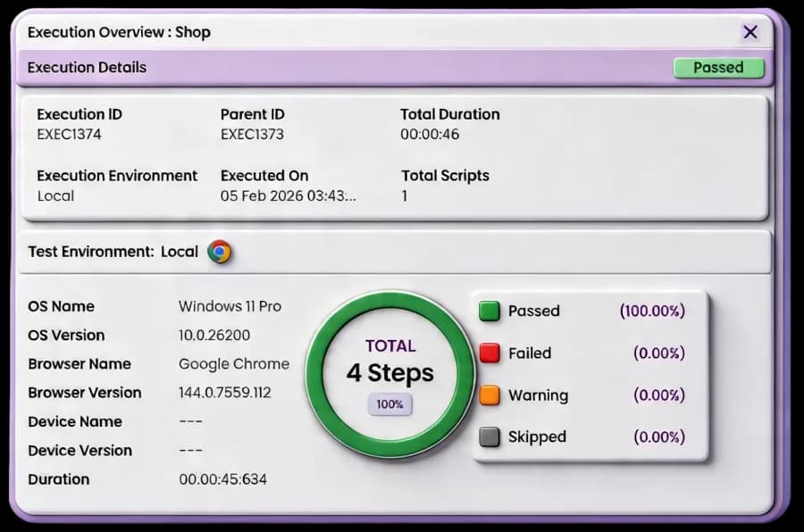The height and width of the screenshot is (532, 804).
Task: Click the Total Scripts value 1
Action: 405,195
